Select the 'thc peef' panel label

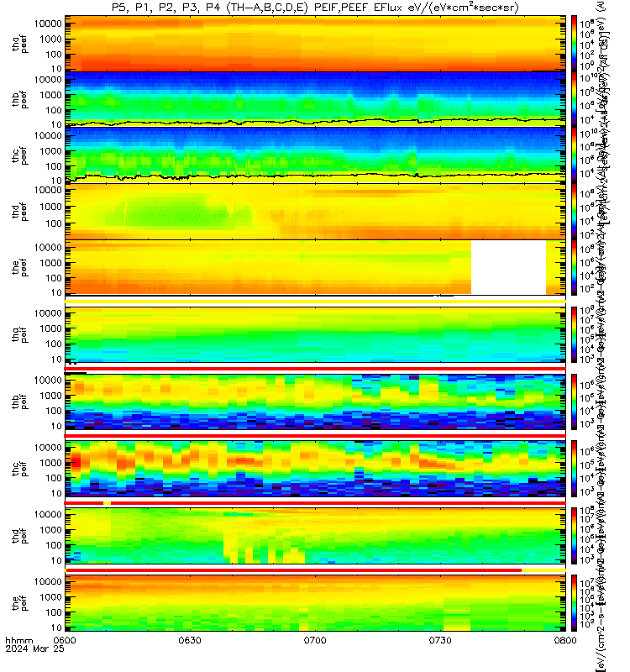19,155
